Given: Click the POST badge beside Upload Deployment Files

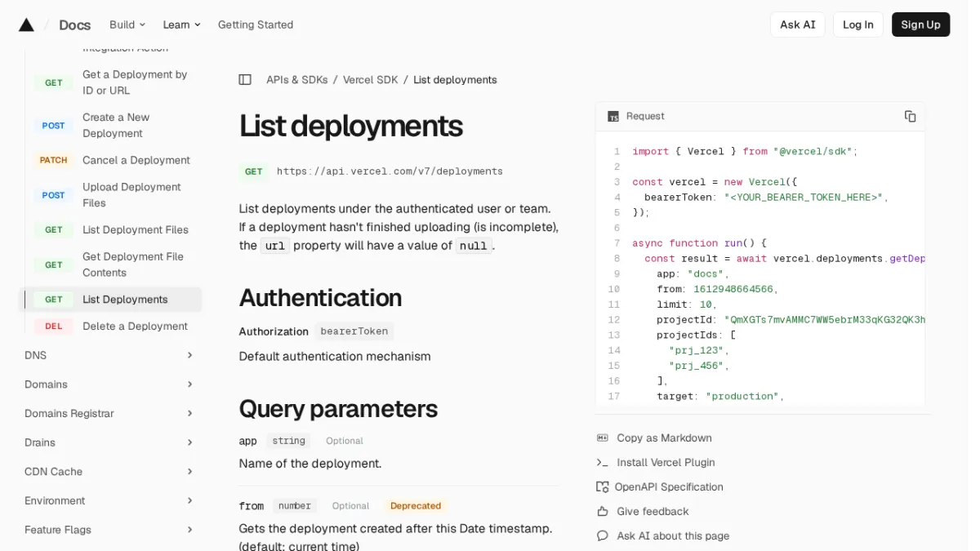Looking at the screenshot, I should point(54,195).
